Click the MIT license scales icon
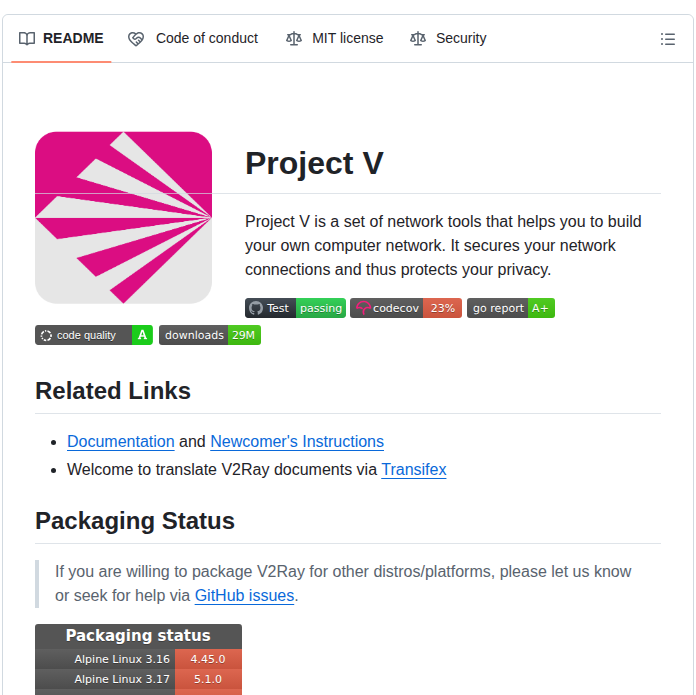This screenshot has width=696, height=695. [x=293, y=39]
